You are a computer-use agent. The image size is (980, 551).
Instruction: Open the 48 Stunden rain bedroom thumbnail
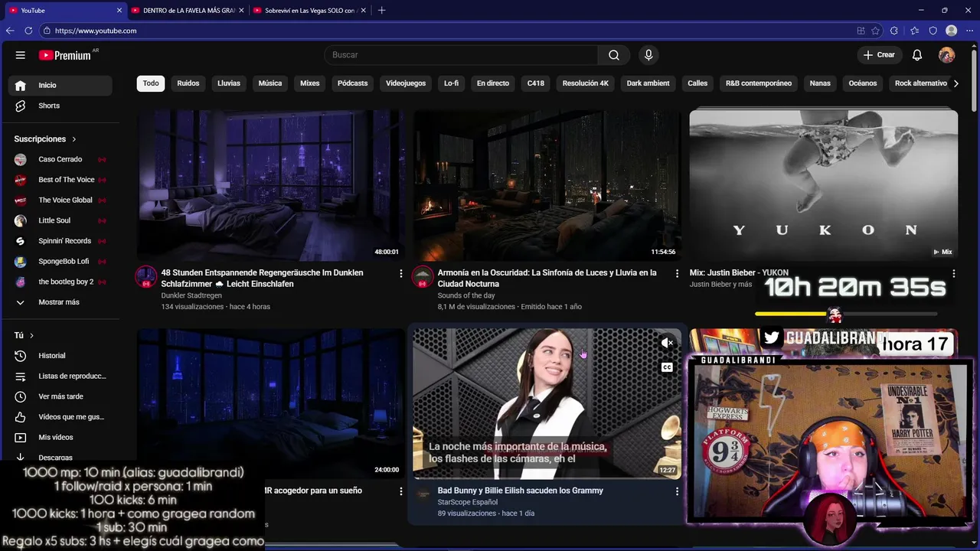(x=271, y=185)
